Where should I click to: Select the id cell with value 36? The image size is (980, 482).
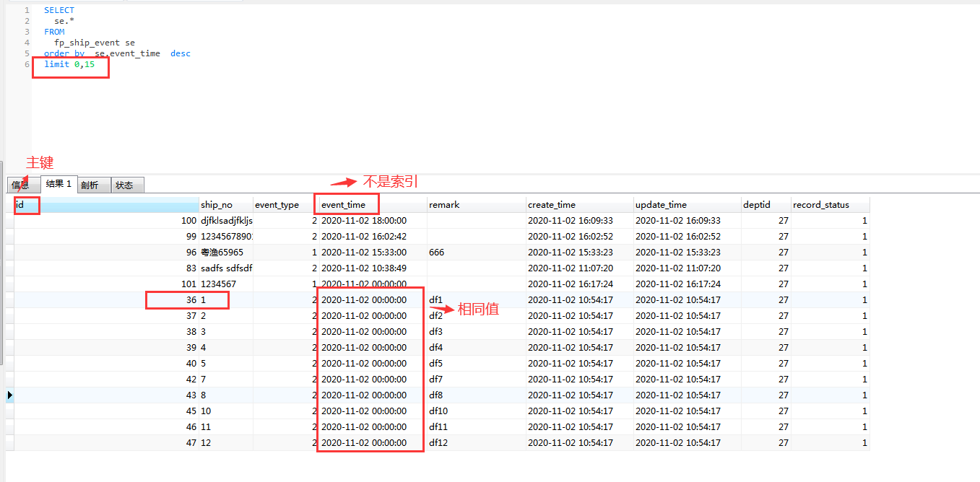coord(107,300)
